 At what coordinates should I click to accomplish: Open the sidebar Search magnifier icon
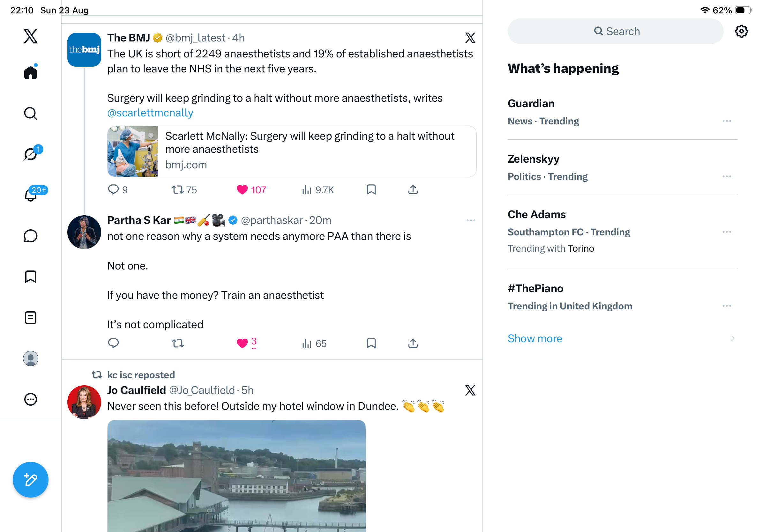[x=31, y=114]
